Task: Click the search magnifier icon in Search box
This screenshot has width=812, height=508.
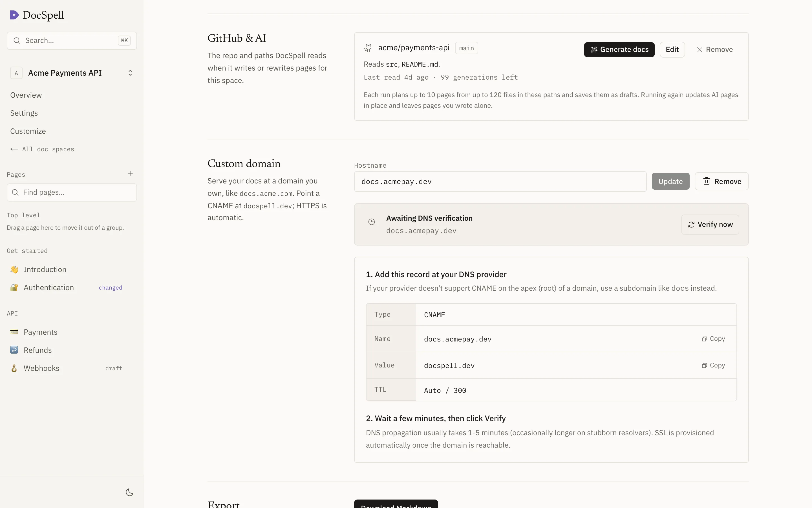Action: 17,41
